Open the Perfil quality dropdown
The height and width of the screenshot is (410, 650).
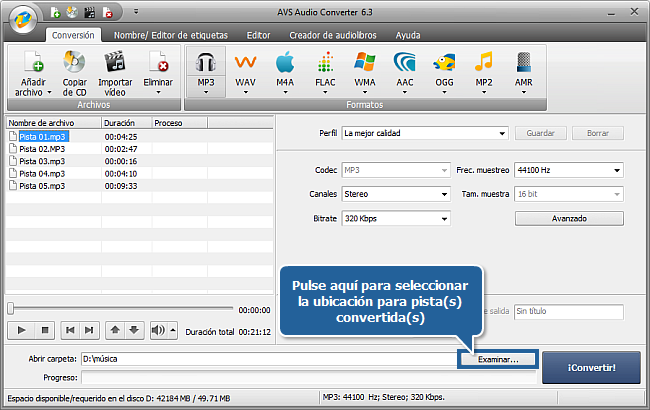425,132
